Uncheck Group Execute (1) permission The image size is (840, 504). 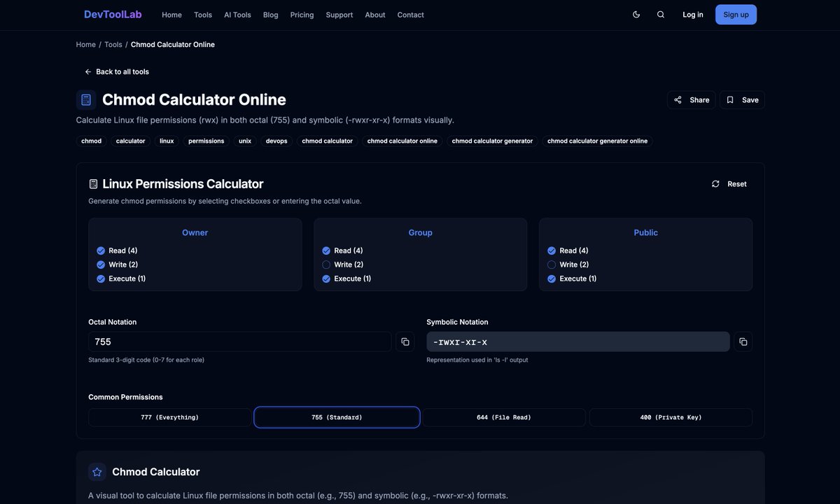pos(326,279)
